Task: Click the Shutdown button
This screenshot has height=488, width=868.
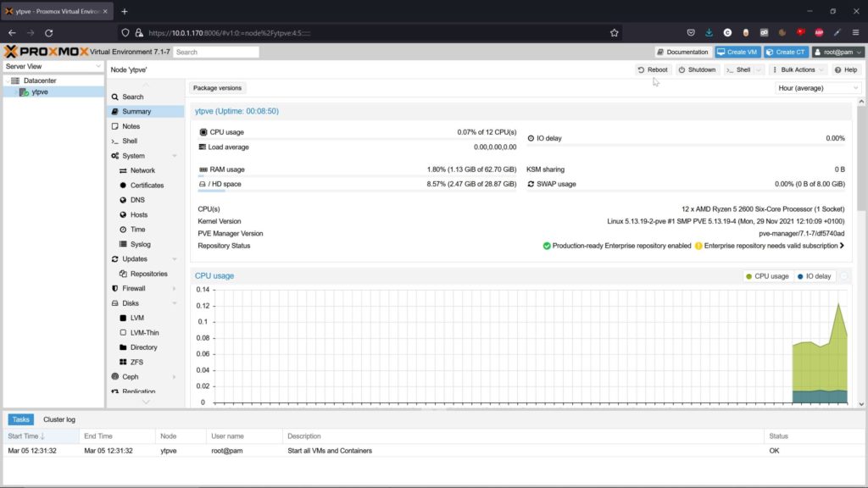Action: pos(697,69)
